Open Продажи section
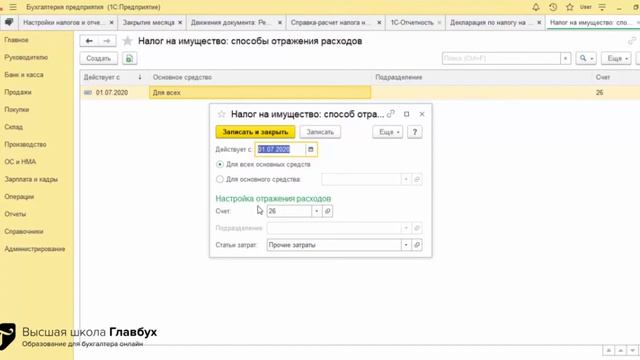Viewport: 640px width, 360px height. coord(18,92)
